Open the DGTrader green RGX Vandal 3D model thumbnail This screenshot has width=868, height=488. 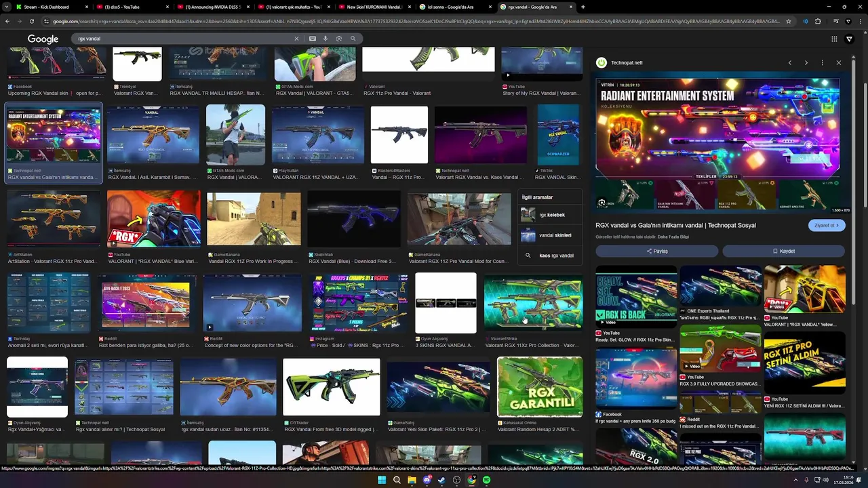click(x=332, y=387)
